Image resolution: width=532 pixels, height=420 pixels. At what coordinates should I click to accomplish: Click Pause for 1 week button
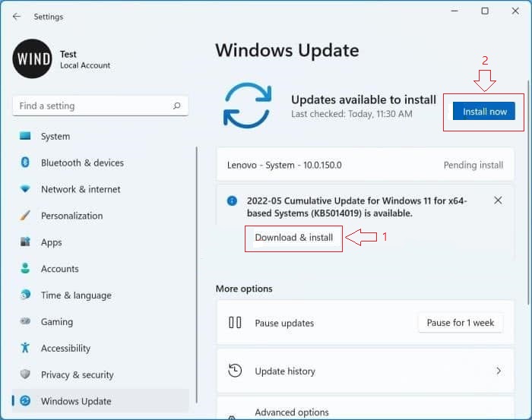(x=460, y=323)
